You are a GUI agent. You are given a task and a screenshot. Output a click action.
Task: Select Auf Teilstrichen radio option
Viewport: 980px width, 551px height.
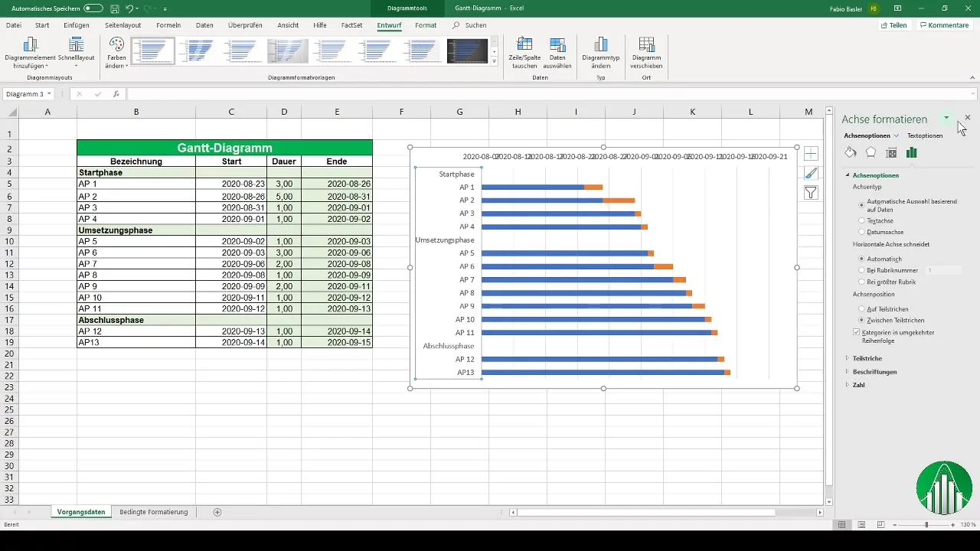862,308
